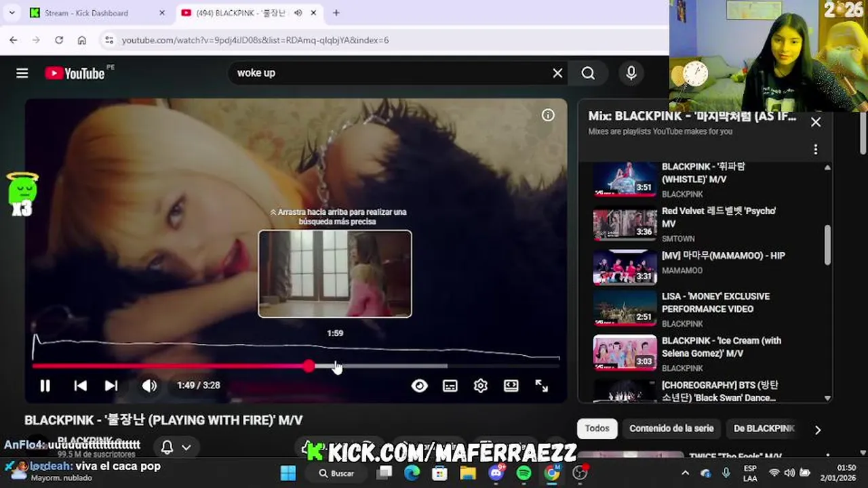868x488 pixels.
Task: Select the 'Todos' filter chip
Action: pyautogui.click(x=597, y=428)
